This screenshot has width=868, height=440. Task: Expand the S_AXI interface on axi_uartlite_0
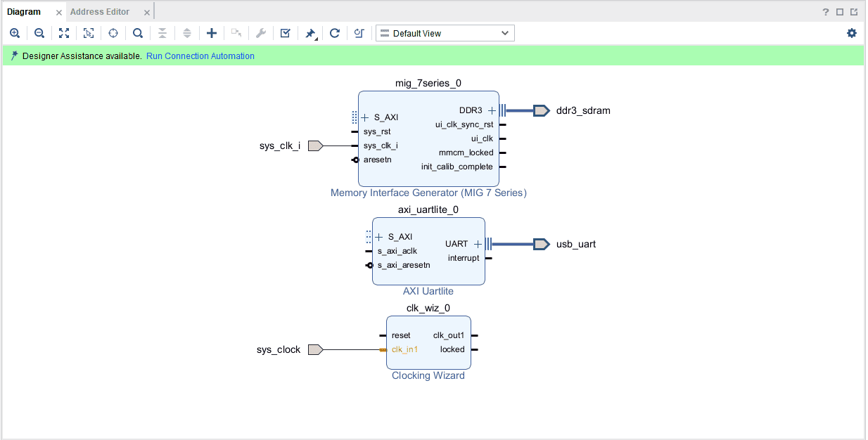coord(379,237)
